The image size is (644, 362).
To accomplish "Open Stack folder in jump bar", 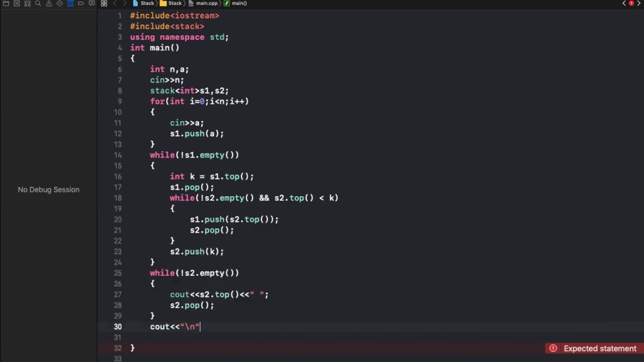I will pos(171,4).
